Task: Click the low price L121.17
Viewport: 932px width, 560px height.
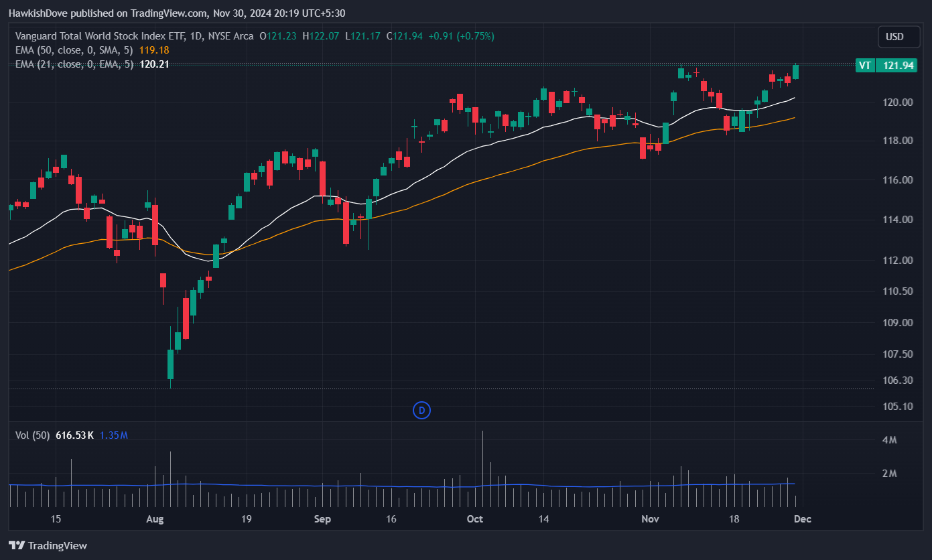Action: [362, 36]
